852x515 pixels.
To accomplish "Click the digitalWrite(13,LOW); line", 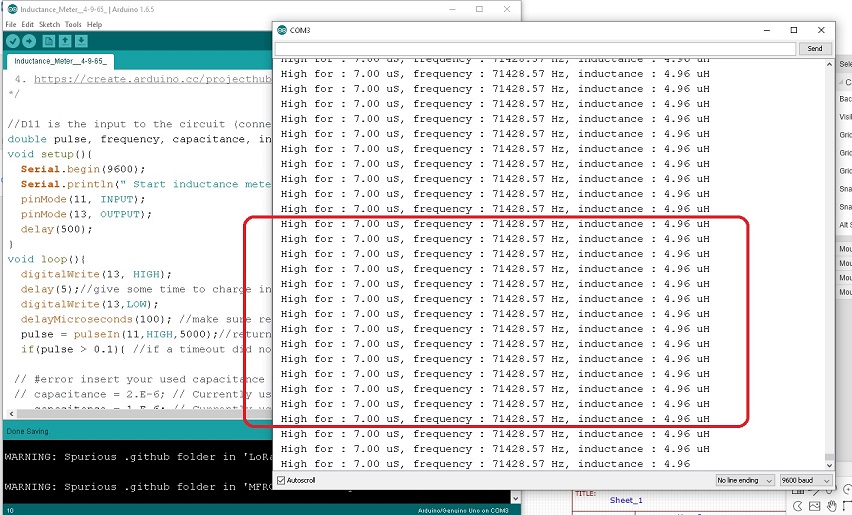I will (90, 305).
